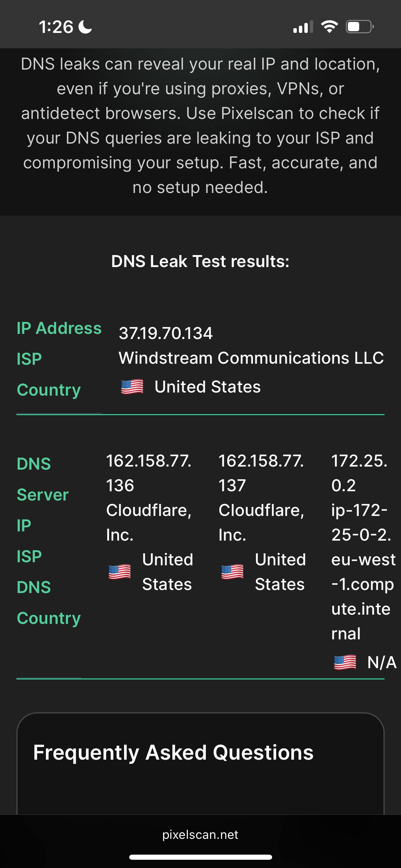Collapse the DNS Leak Test results section

[x=200, y=261]
